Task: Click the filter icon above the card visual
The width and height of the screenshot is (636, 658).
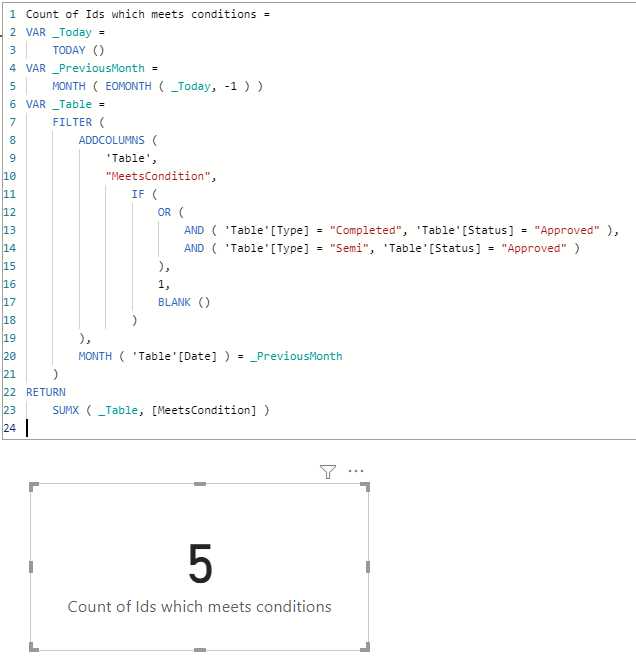Action: click(328, 472)
